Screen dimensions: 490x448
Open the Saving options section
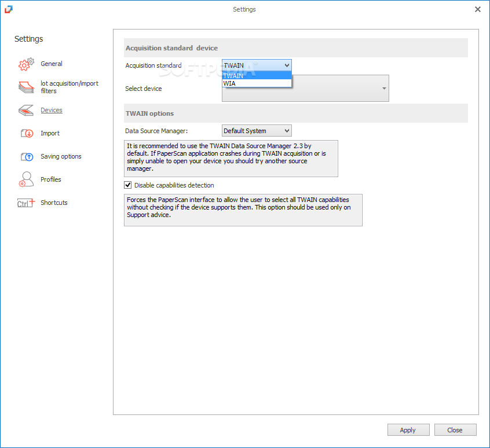click(61, 156)
